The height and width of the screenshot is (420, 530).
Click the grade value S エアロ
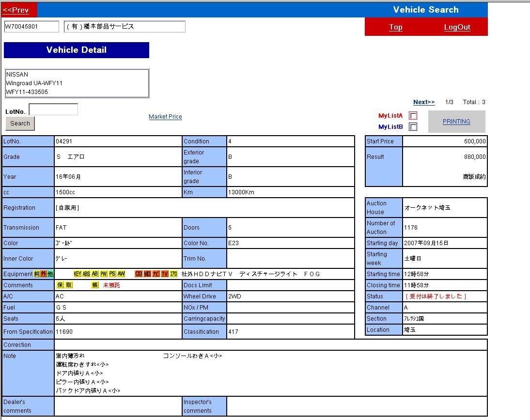71,157
